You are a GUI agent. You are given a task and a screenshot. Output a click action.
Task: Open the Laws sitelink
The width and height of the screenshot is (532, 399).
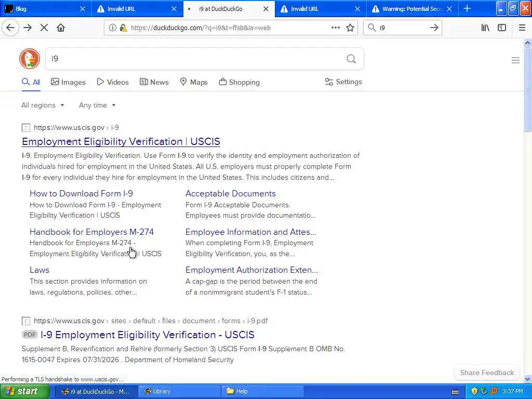pyautogui.click(x=39, y=270)
